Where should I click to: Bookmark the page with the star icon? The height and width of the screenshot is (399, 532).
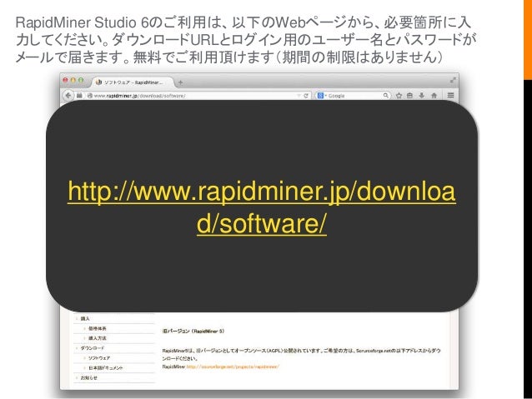tap(399, 96)
